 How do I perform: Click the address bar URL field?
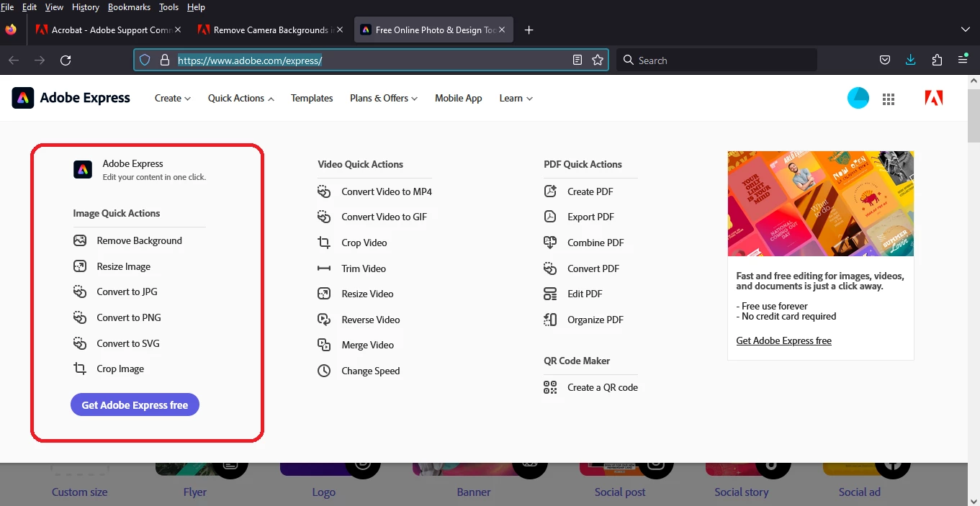pos(371,60)
